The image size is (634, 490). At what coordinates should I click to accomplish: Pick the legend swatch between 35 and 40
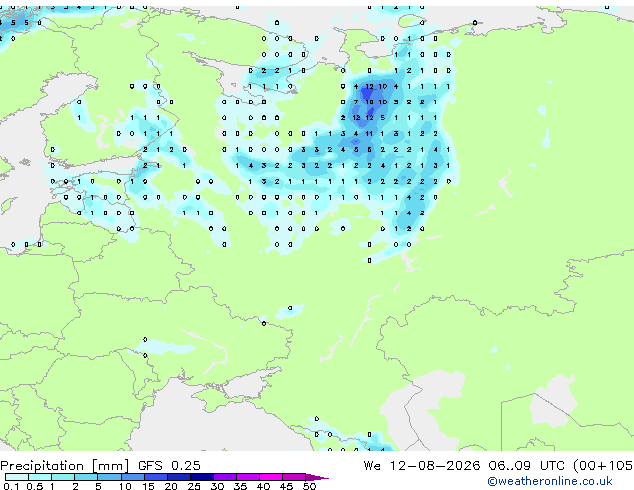coord(247,477)
